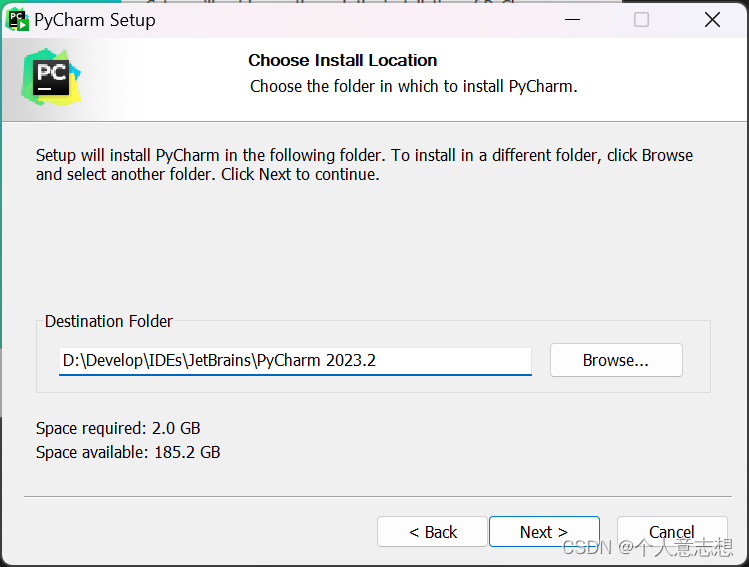Viewport: 749px width, 567px height.
Task: Click the 'Setup will install PyCharm' instruction text
Action: click(364, 165)
